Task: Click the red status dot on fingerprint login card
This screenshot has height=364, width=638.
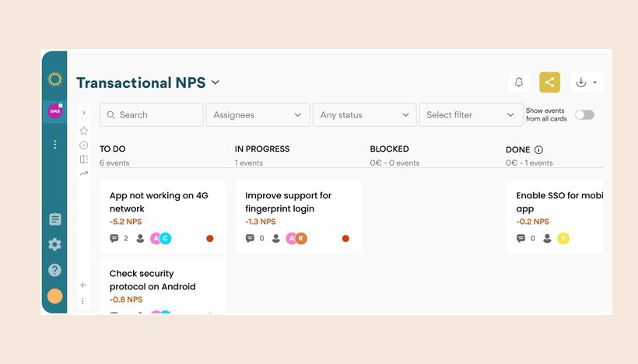Action: pos(345,238)
